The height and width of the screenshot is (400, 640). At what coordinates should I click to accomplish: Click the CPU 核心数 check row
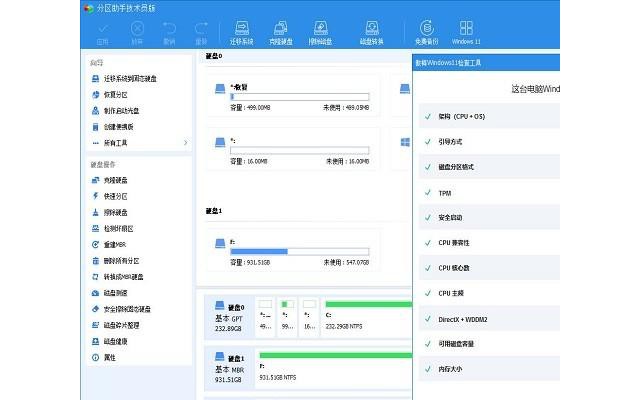coord(489,268)
